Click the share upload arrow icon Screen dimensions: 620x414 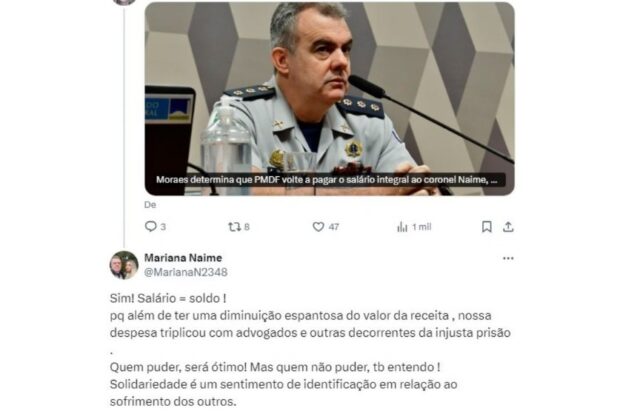click(x=508, y=227)
